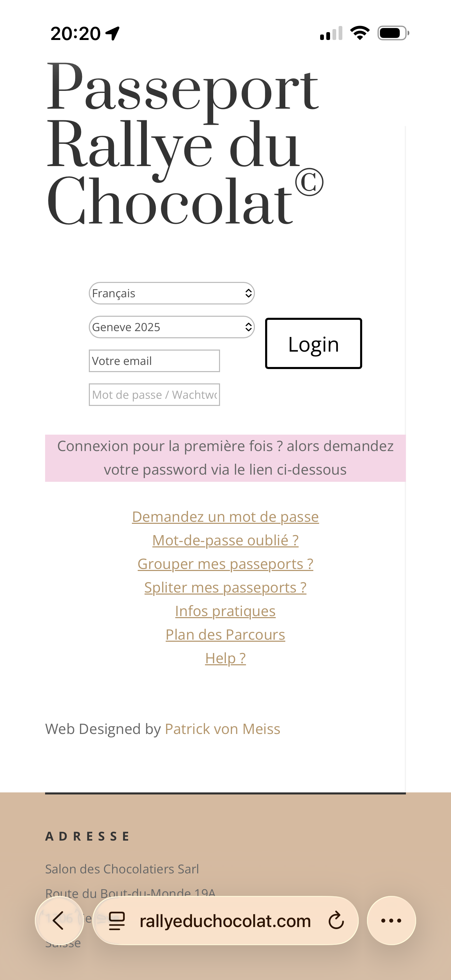Open the page formatting icon in address bar
Screen dimensions: 451x980
(117, 921)
